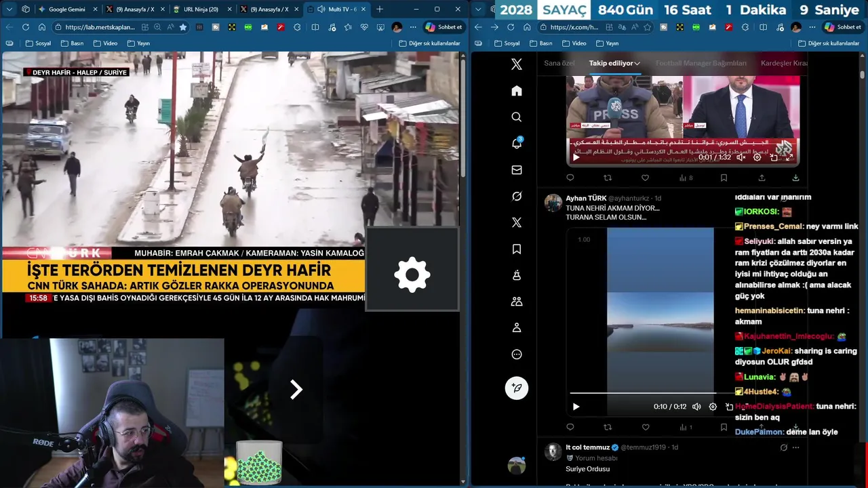Viewport: 868px width, 488px height.
Task: Open Profile in the X sidebar
Action: 517,328
